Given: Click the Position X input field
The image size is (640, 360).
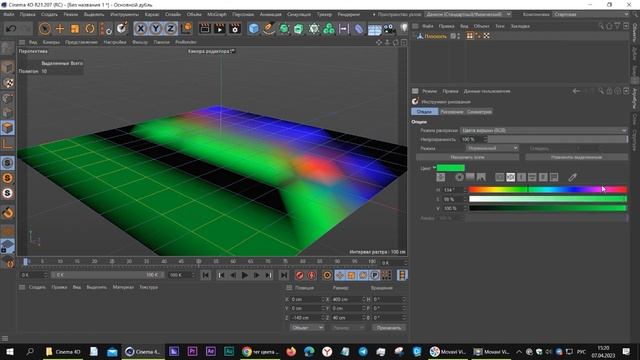Looking at the screenshot, I should (307, 299).
